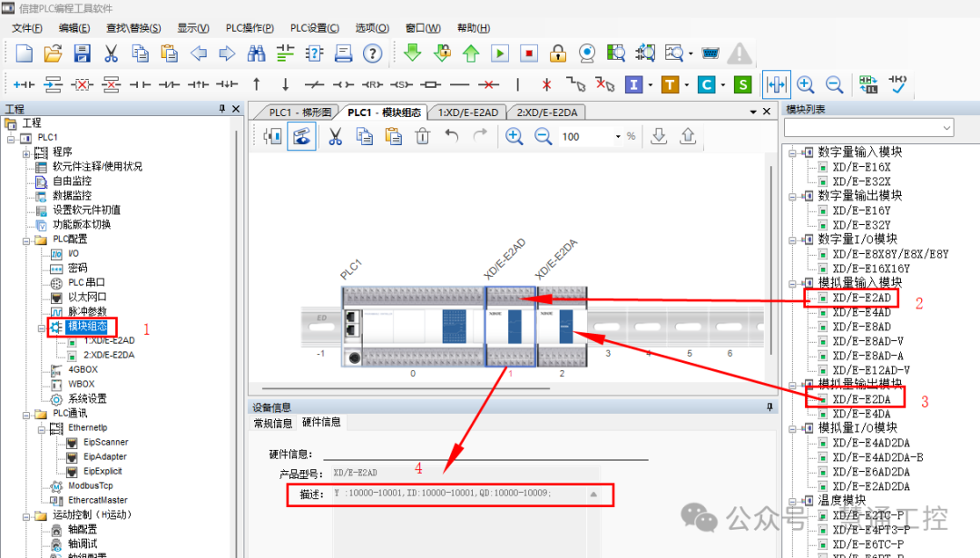
Task: Lock the PLC with padlock icon
Action: pyautogui.click(x=557, y=54)
